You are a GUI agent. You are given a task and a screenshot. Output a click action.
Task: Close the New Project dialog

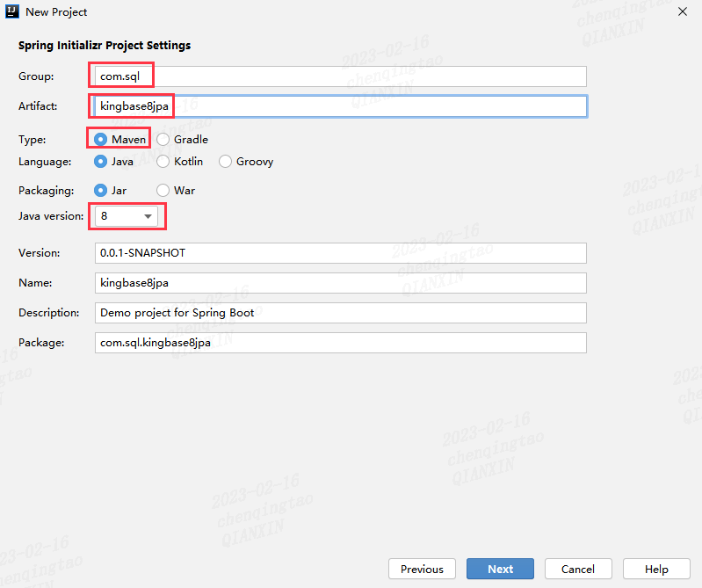click(683, 11)
